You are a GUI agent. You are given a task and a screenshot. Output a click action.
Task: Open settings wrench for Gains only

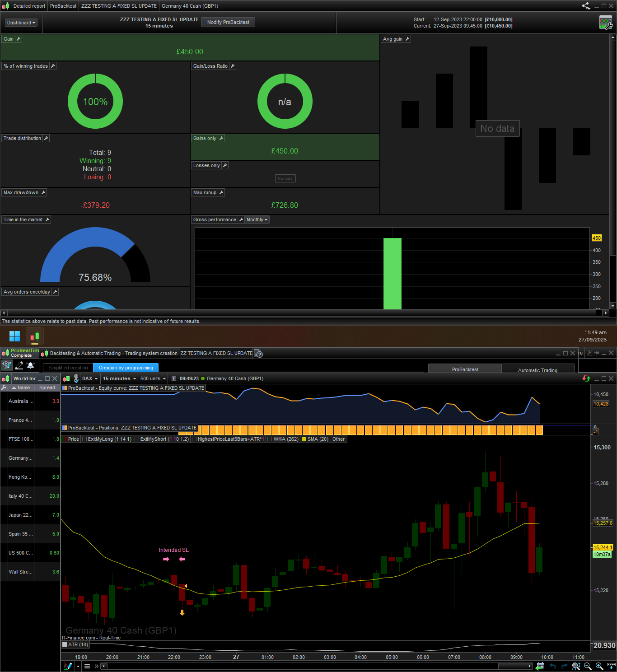click(x=221, y=138)
